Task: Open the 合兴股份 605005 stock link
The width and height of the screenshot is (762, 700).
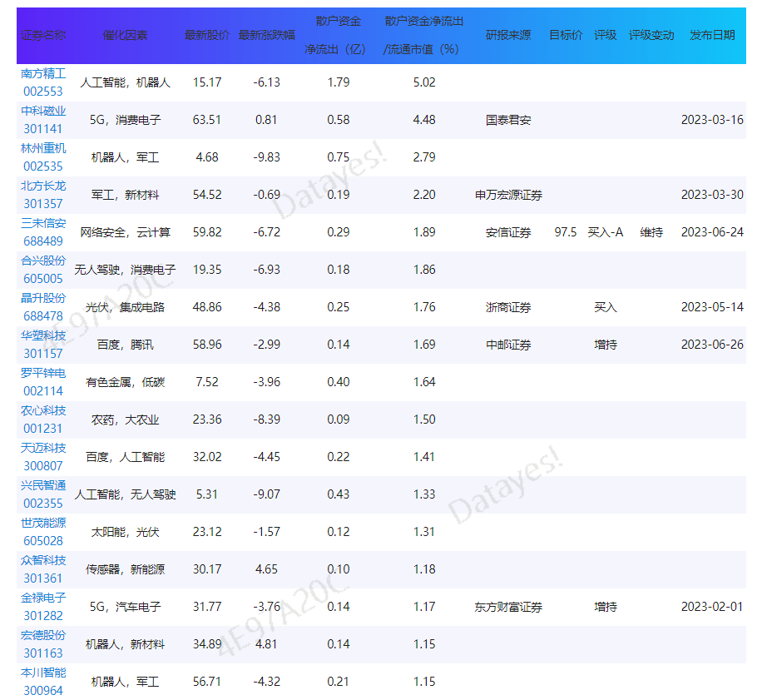Action: click(x=43, y=270)
